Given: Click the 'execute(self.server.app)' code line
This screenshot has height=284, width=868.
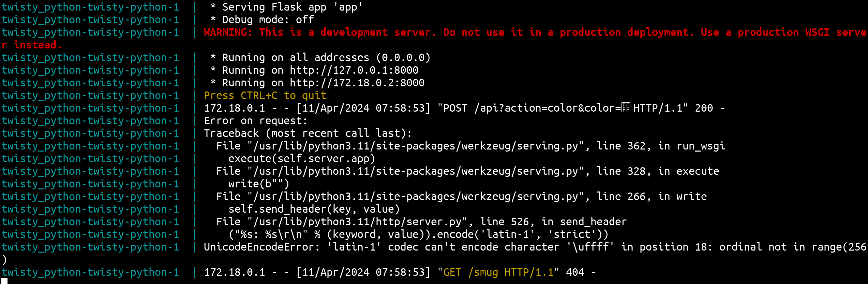Looking at the screenshot, I should [301, 159].
